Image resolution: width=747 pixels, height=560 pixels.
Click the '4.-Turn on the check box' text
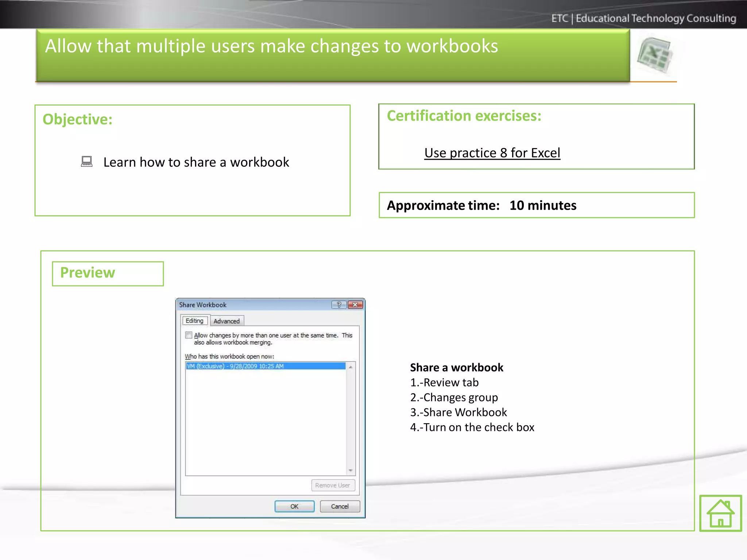[472, 427]
